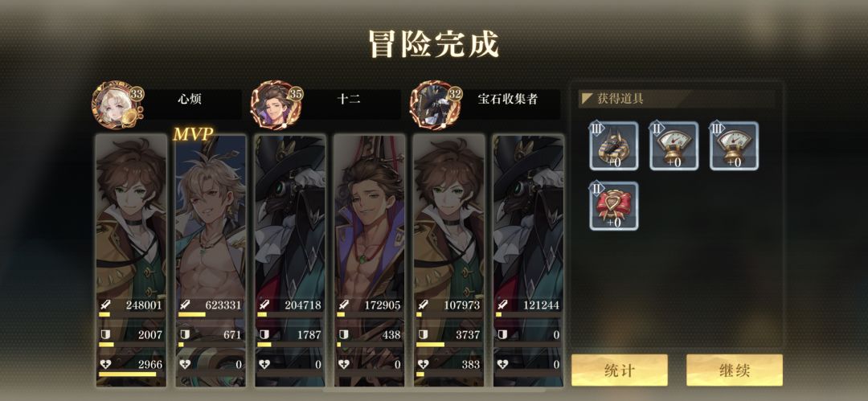This screenshot has height=401, width=868.
Task: Click the MVP character portrait card
Action: [211, 260]
